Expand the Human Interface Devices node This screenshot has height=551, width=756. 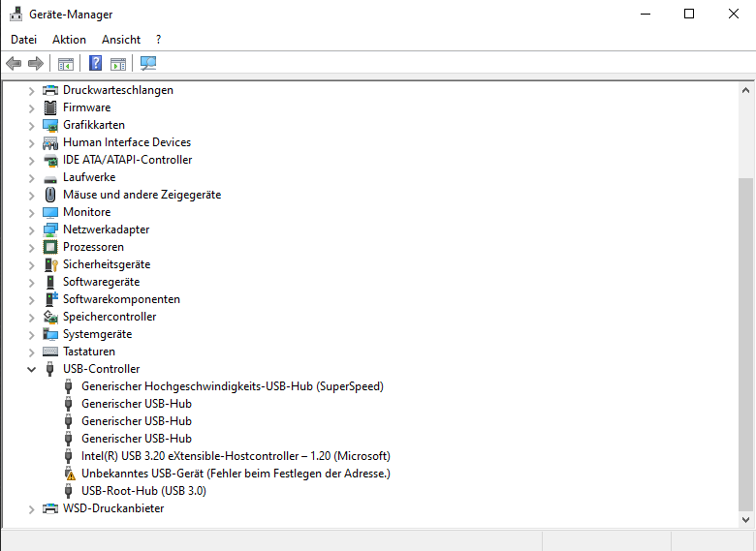31,142
